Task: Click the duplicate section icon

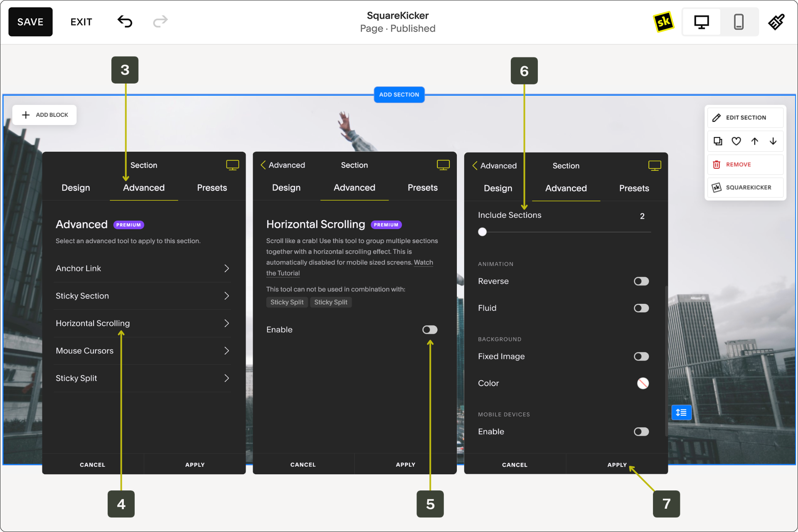Action: point(718,141)
